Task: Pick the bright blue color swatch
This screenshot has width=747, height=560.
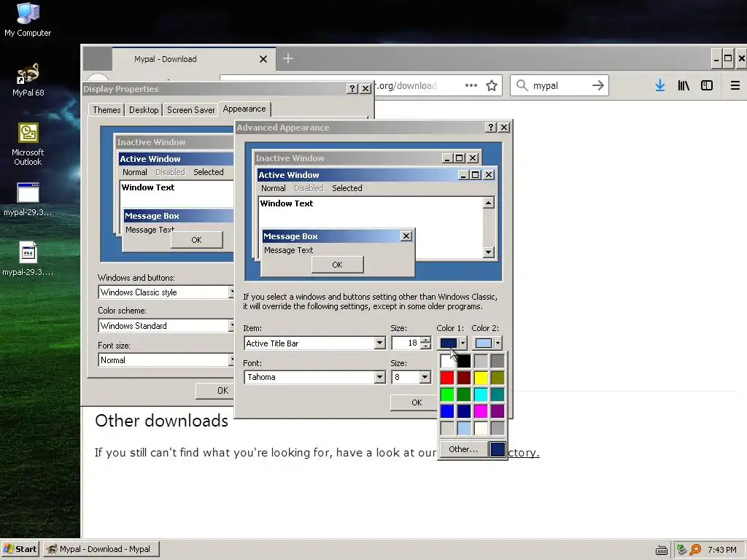Action: click(447, 411)
